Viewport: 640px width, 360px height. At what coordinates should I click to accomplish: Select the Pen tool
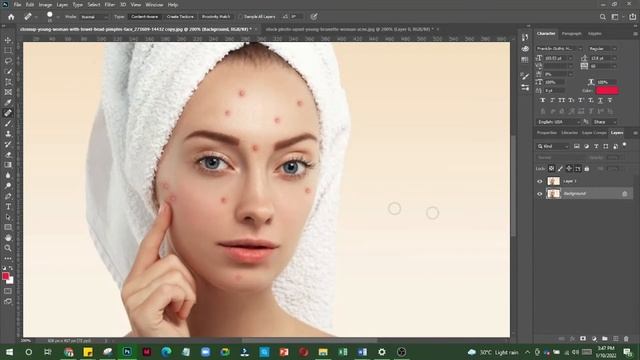(x=8, y=196)
